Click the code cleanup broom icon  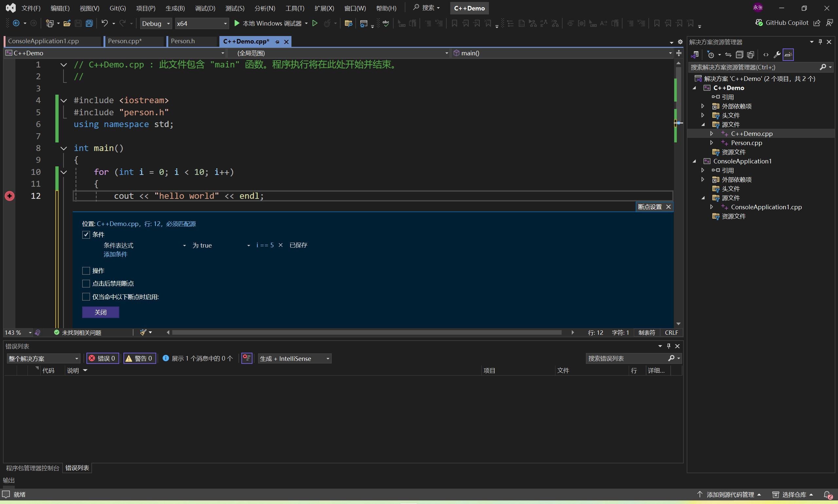pos(143,332)
